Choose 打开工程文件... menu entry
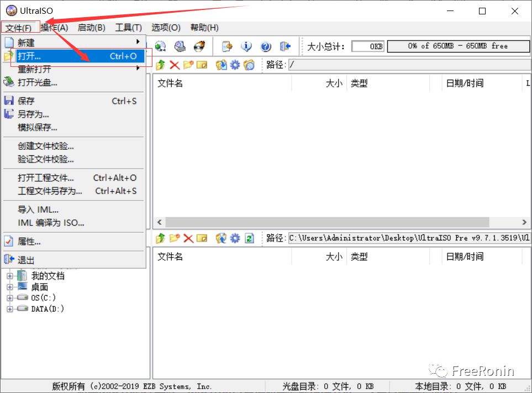Image resolution: width=532 pixels, height=393 pixels. point(74,178)
